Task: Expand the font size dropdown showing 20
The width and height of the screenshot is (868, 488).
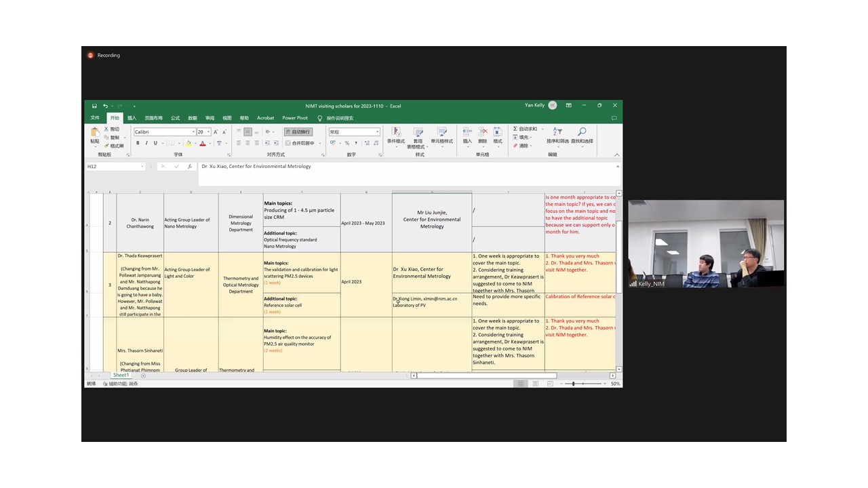Action: (203, 132)
